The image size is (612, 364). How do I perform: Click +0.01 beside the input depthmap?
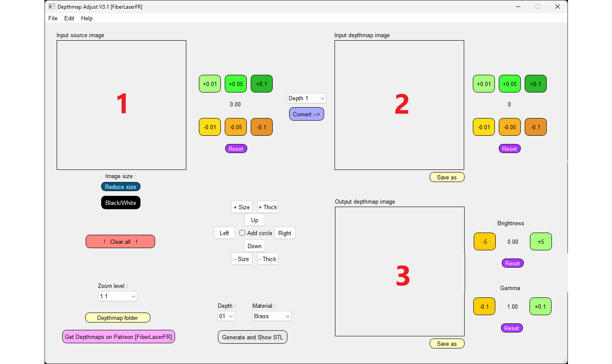click(484, 84)
